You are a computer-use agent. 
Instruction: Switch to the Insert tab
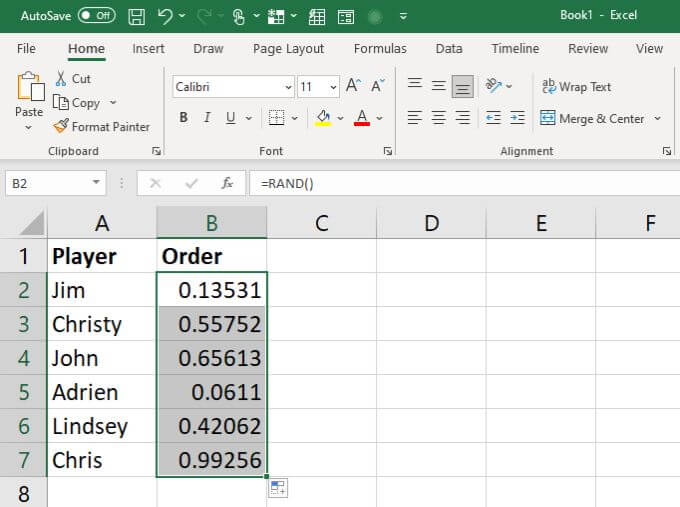[x=148, y=49]
